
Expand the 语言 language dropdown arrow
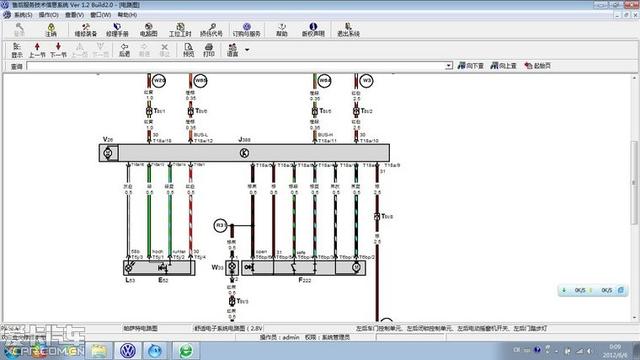pyautogui.click(x=247, y=50)
